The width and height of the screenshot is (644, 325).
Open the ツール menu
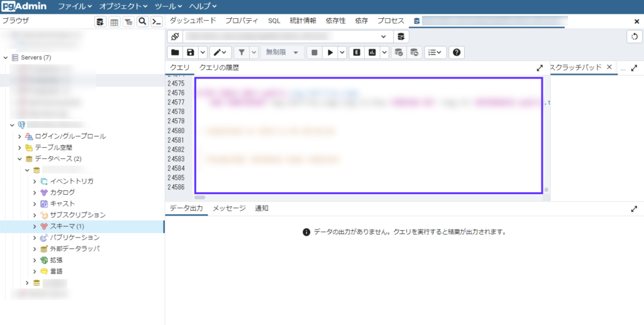pyautogui.click(x=169, y=6)
